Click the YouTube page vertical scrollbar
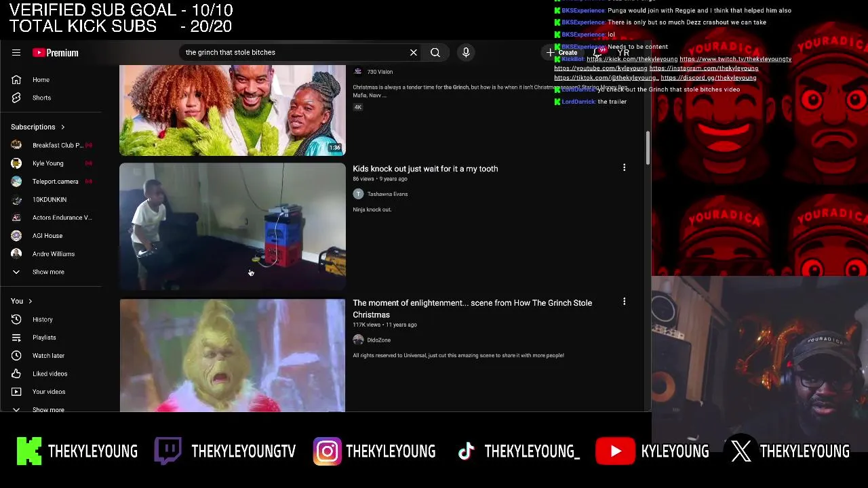The height and width of the screenshot is (488, 868). click(648, 148)
